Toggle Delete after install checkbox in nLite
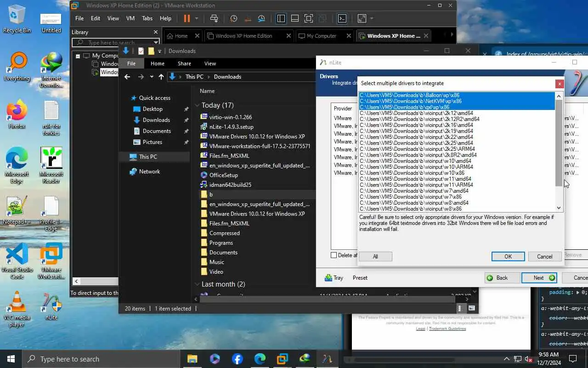588x368 pixels. pos(334,255)
